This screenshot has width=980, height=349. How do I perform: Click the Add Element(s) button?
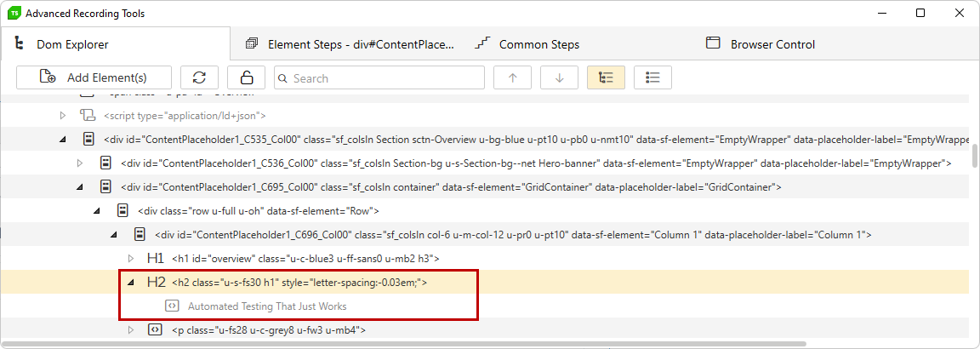pos(94,77)
